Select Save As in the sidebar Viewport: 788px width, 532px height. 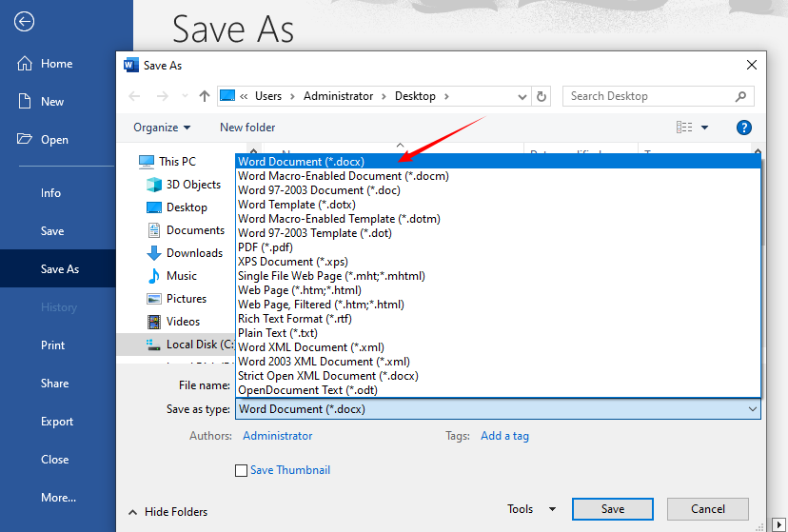pos(60,269)
